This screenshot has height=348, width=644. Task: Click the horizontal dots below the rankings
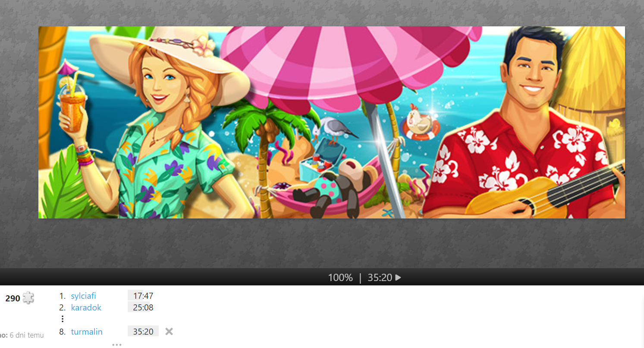click(x=117, y=345)
